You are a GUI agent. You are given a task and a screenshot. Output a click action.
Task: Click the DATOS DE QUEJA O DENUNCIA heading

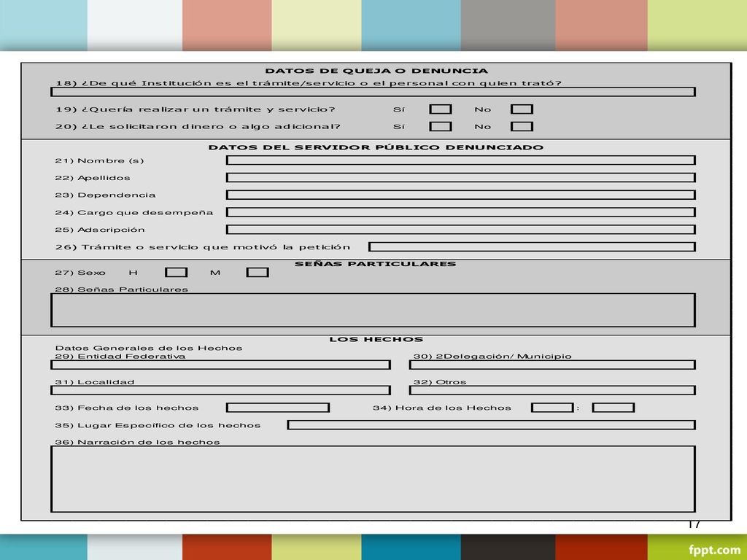(x=376, y=71)
